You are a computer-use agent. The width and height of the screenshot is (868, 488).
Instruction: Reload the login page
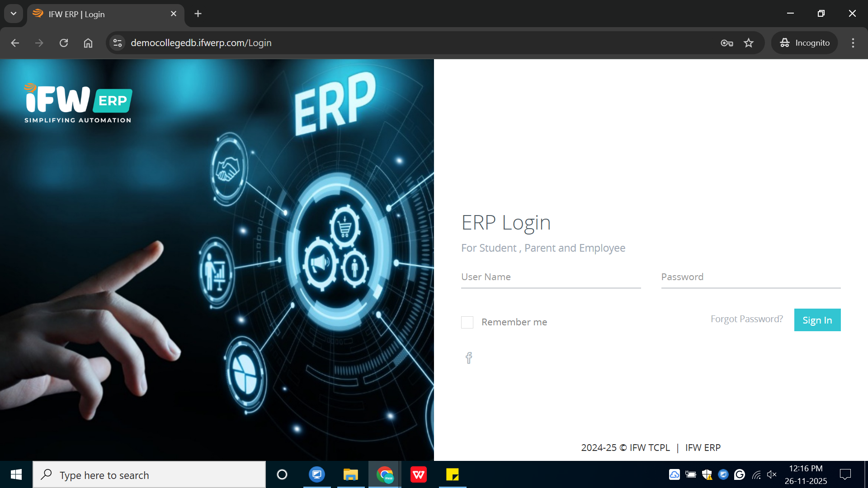64,43
